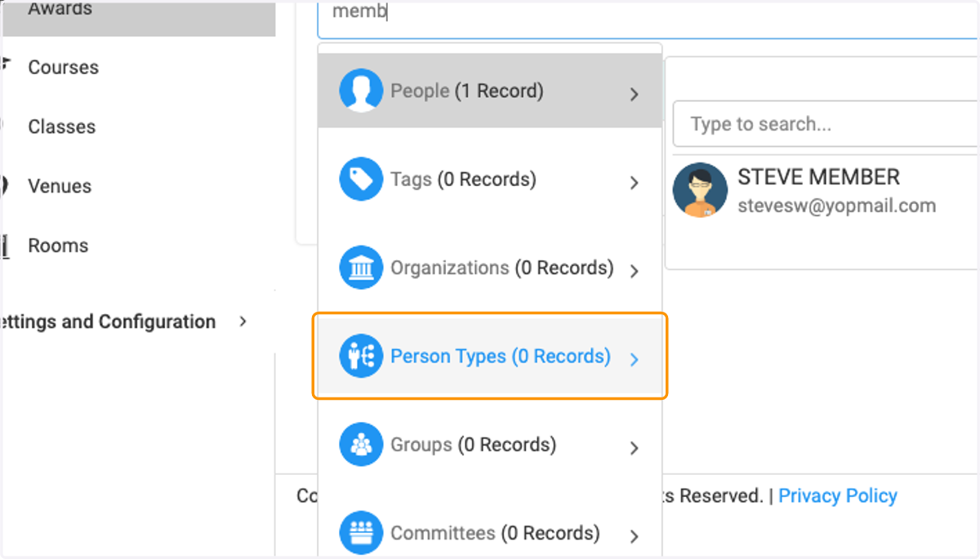
Task: Select Groups (0 Records) category
Action: pos(490,445)
